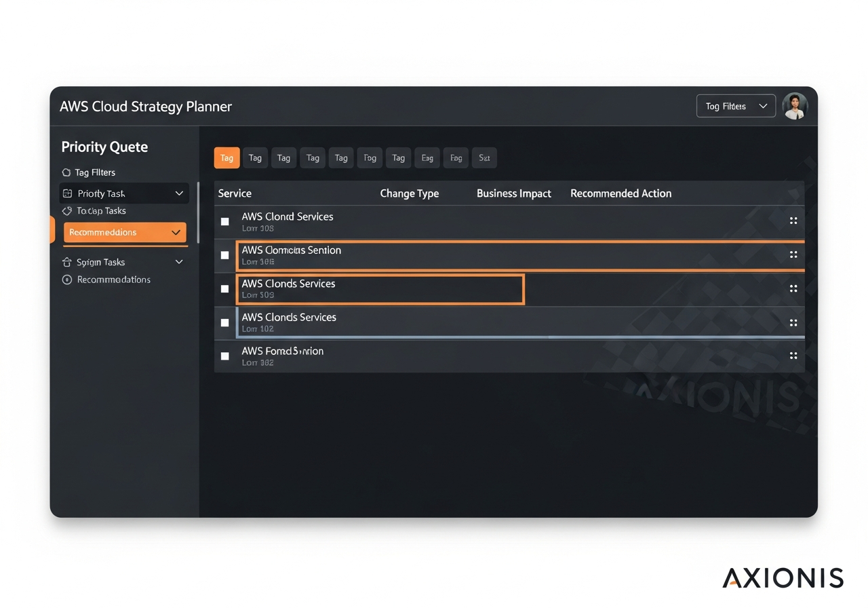868x608 pixels.
Task: Click the home icon next to Sygin Tasks
Action: pyautogui.click(x=66, y=262)
